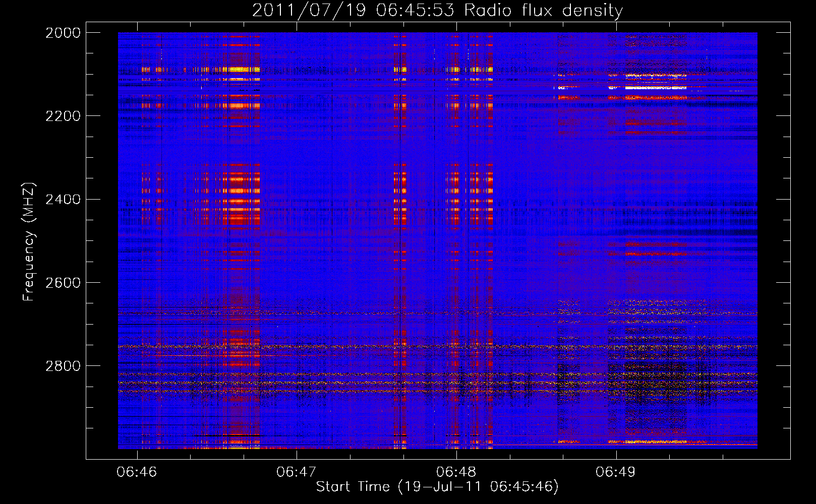Click the 06:48 time tick label
816x504 pixels.
tap(456, 472)
